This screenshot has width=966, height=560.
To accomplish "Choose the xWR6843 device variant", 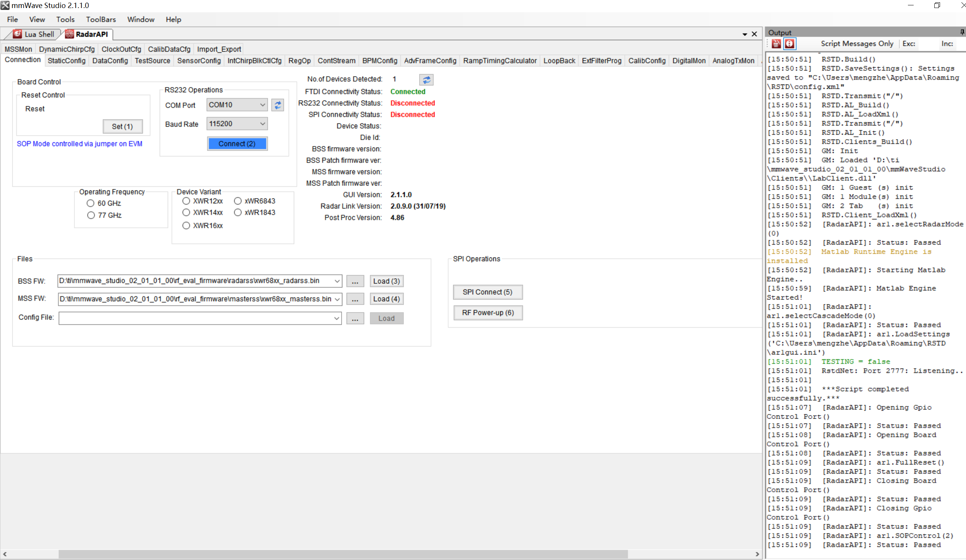I will pyautogui.click(x=238, y=201).
